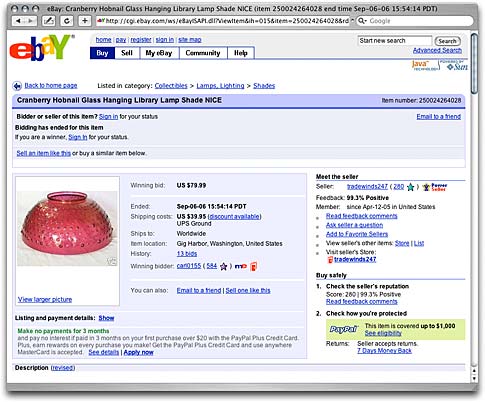Click the Start new search field
This screenshot has width=485, height=402.
pos(395,41)
